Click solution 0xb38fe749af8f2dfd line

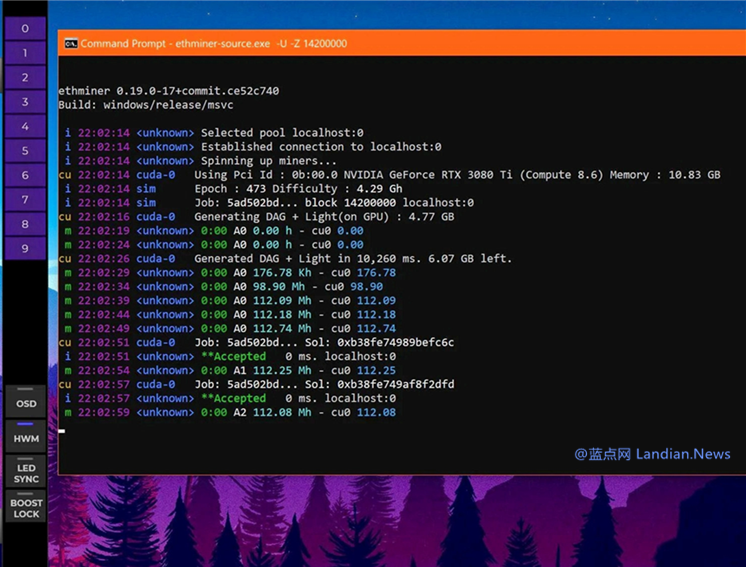tap(256, 384)
